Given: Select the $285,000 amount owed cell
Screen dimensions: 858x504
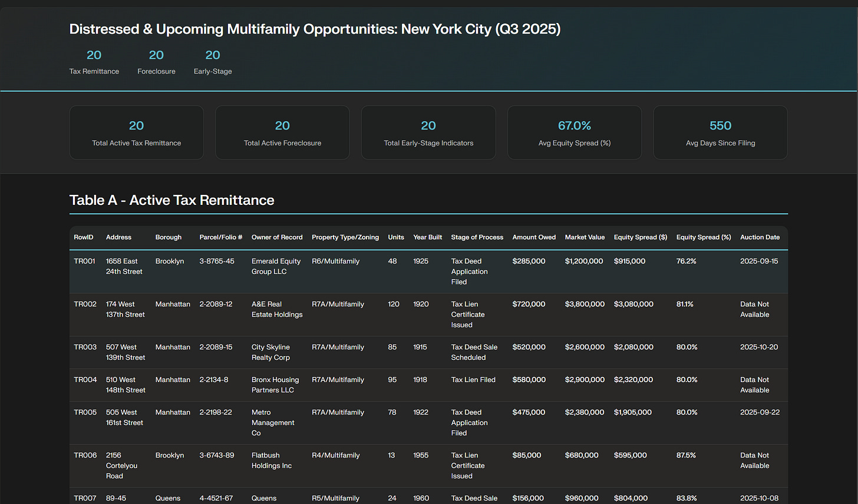Looking at the screenshot, I should click(x=529, y=261).
